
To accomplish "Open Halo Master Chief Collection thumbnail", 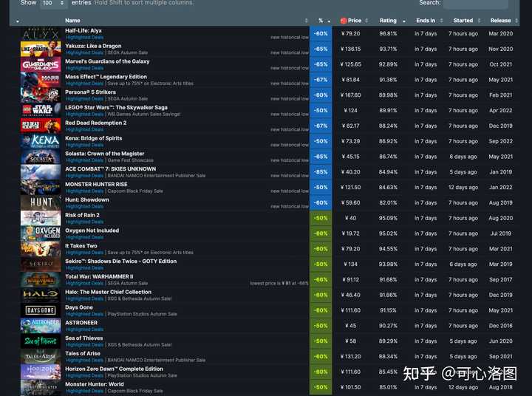I will pyautogui.click(x=41, y=295).
